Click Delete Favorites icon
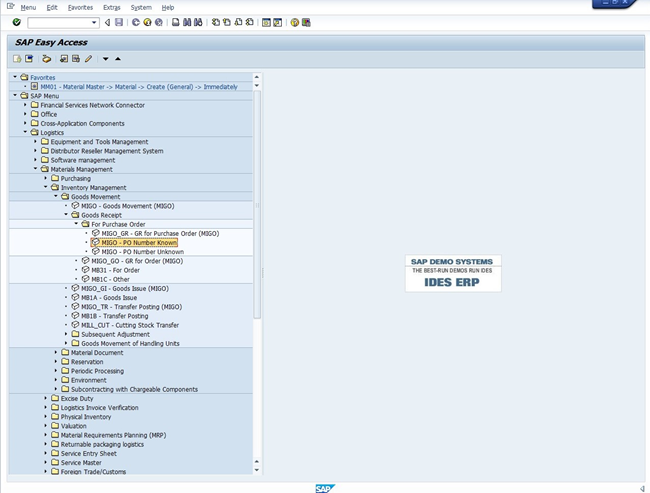This screenshot has width=650, height=493. pos(75,59)
